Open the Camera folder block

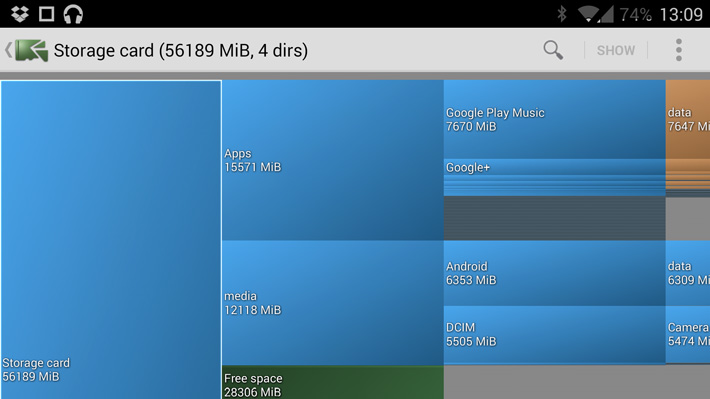[x=688, y=334]
